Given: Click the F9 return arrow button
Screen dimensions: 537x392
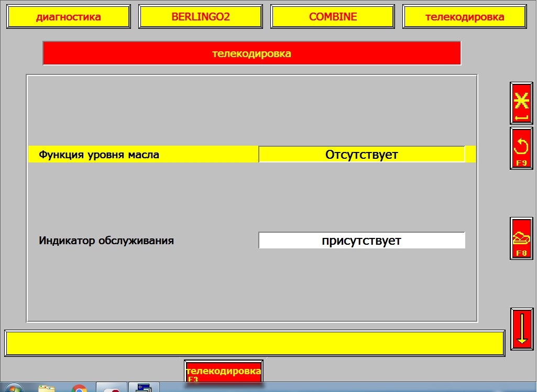Looking at the screenshot, I should [x=521, y=148].
